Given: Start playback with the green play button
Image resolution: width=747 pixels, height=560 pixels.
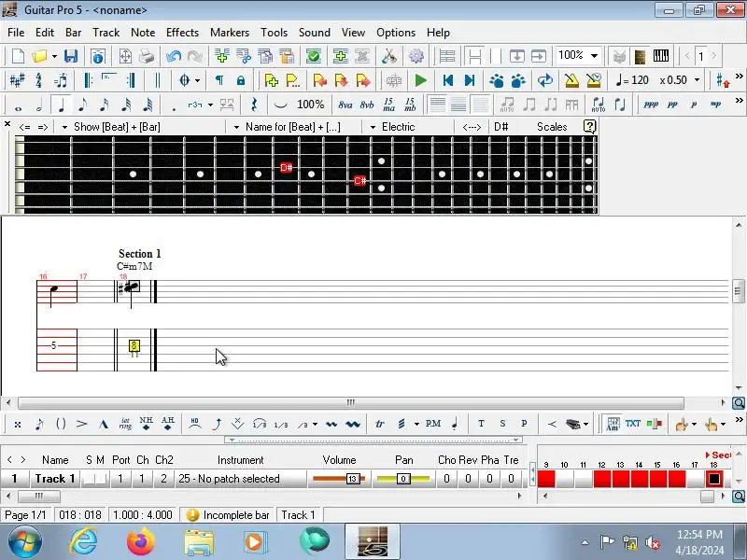Looking at the screenshot, I should (421, 80).
